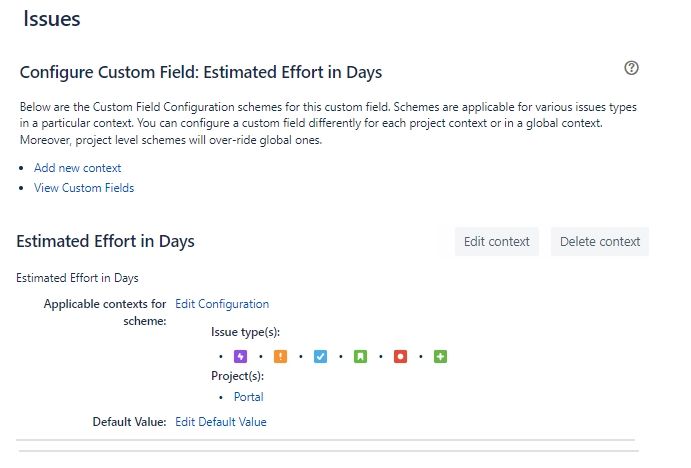This screenshot has width=691, height=468.
Task: Select the blue checkmark Task issue type icon
Action: pyautogui.click(x=320, y=356)
